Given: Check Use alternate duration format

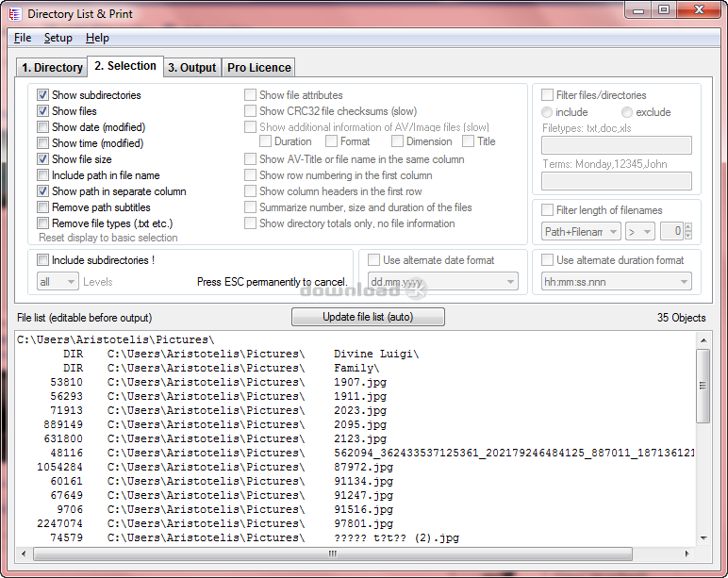Looking at the screenshot, I should tap(547, 260).
